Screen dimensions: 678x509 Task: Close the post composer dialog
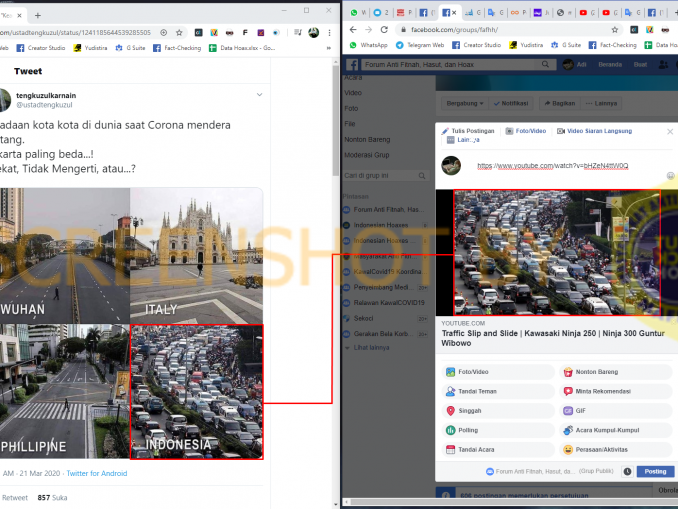[x=670, y=131]
